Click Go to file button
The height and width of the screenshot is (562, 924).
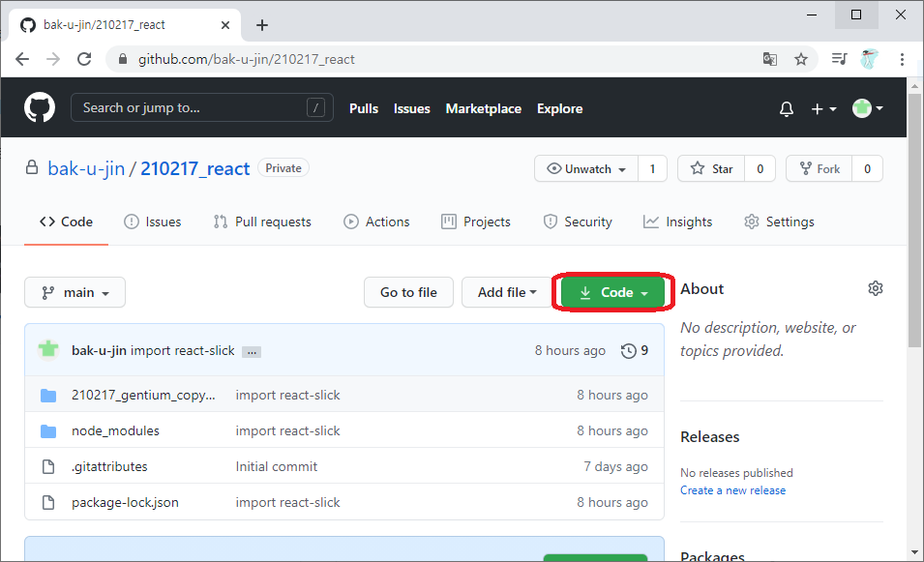408,292
